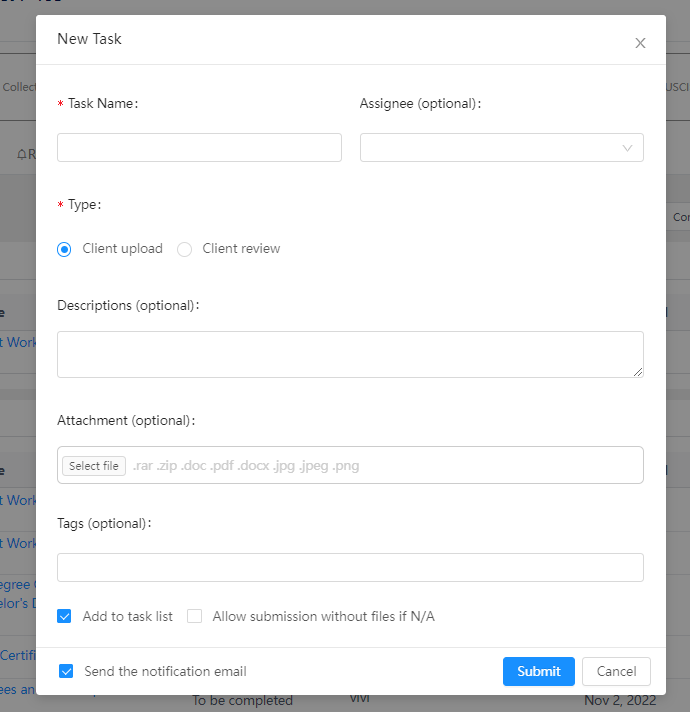Submit the new task
This screenshot has width=690, height=712.
click(538, 671)
